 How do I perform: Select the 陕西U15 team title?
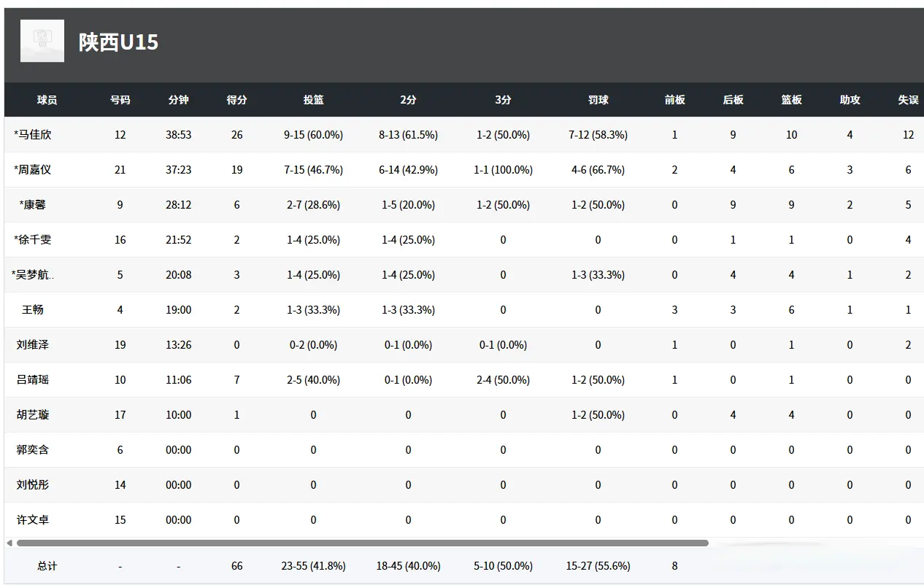[118, 42]
